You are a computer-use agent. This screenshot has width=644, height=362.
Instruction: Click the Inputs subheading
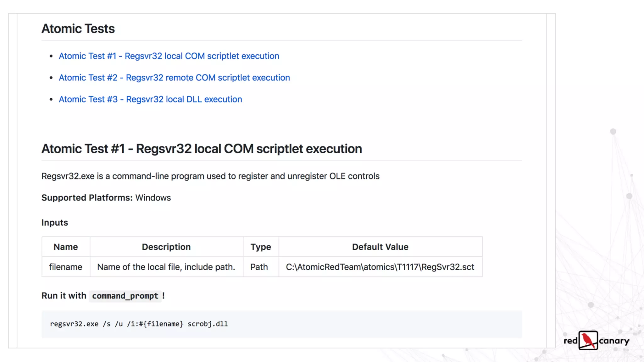[x=55, y=222]
